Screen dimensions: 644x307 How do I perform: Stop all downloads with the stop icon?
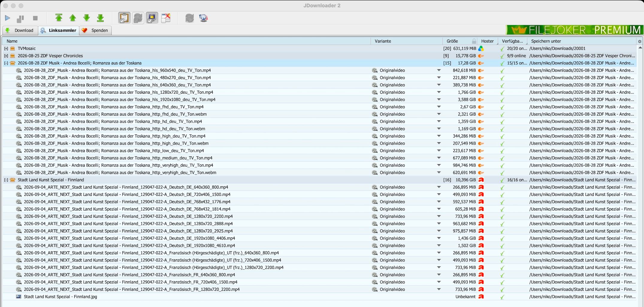pos(35,18)
